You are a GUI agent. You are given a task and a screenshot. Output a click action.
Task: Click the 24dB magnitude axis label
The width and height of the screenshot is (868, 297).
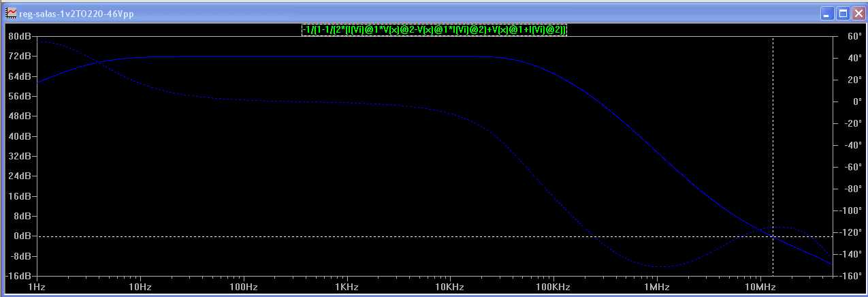[x=20, y=176]
